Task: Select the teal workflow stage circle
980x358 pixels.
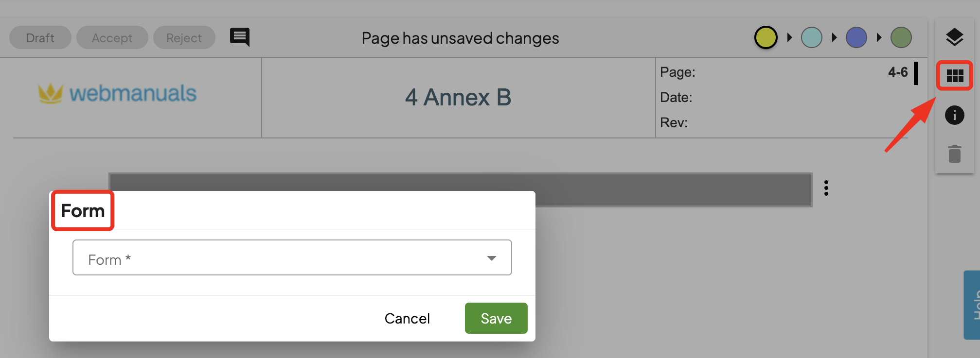Action: click(x=811, y=37)
